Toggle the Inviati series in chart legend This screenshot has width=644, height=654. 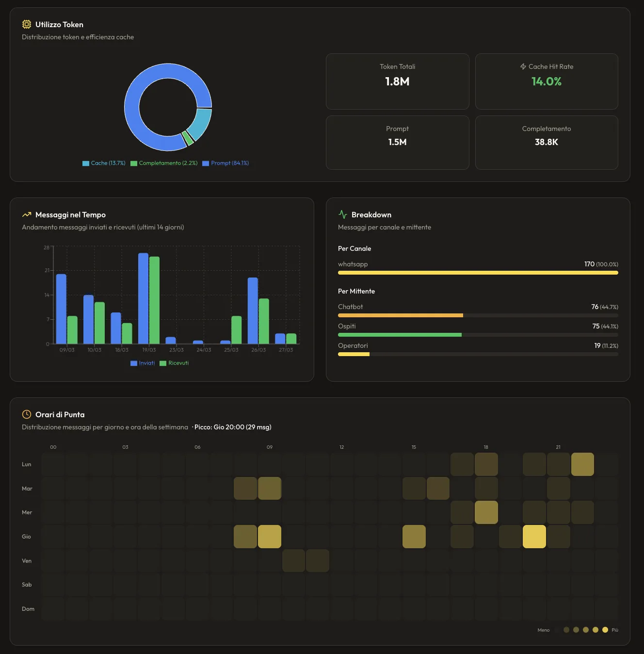point(143,363)
